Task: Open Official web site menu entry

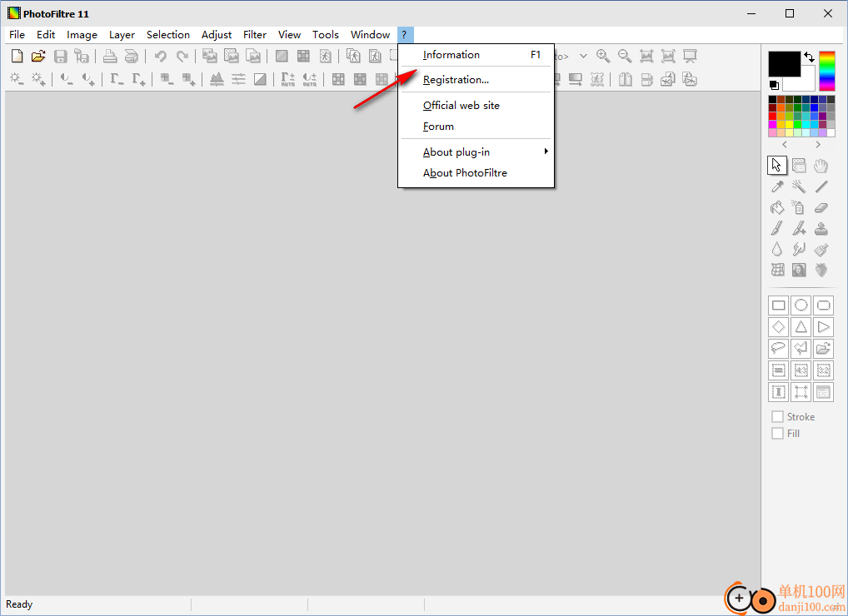Action: [476, 106]
